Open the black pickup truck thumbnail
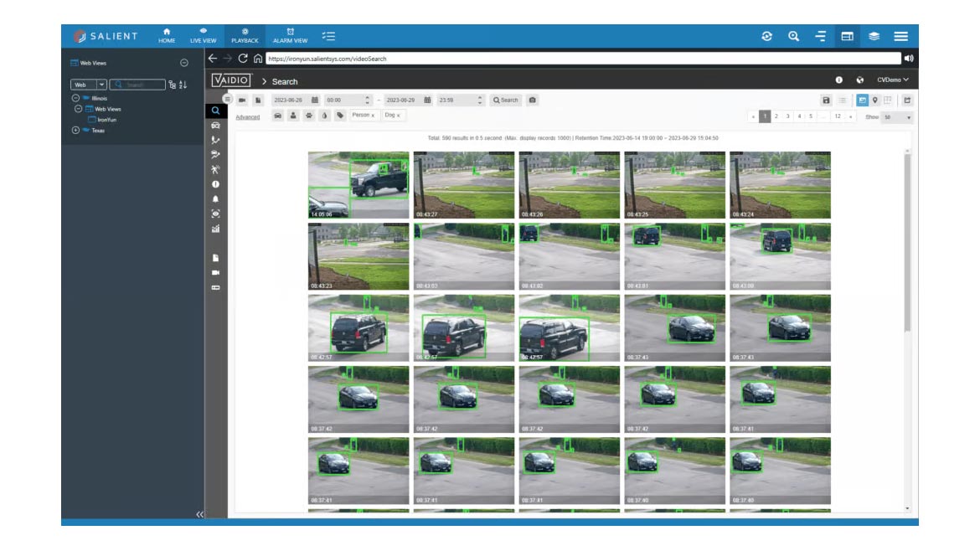Viewport: 980px width, 551px height. coord(358,185)
